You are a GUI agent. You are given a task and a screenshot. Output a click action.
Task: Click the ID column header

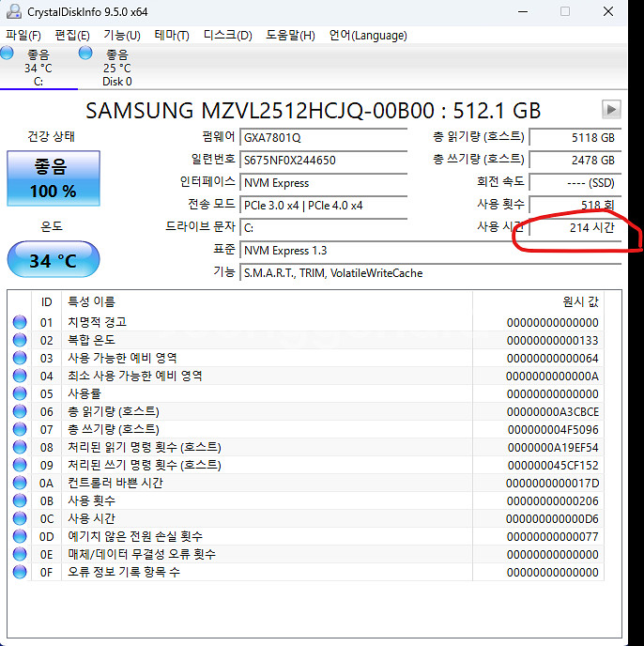click(x=47, y=302)
